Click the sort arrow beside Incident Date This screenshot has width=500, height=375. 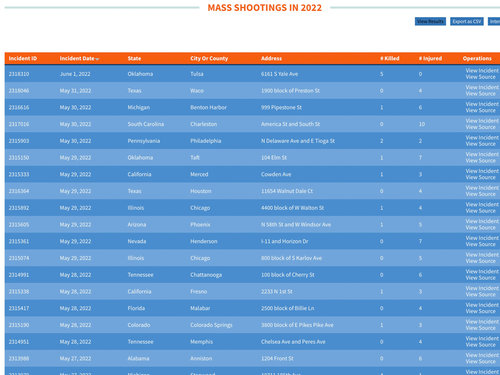pos(97,59)
